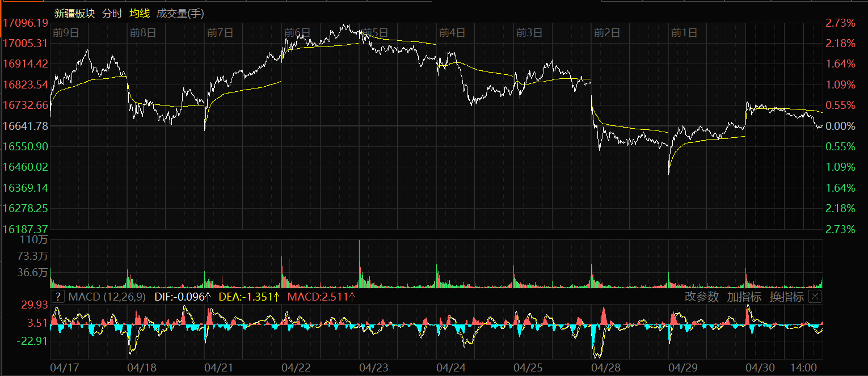This screenshot has height=376, width=868.
Task: Click the 04/25 date on the time axis
Action: point(528,367)
